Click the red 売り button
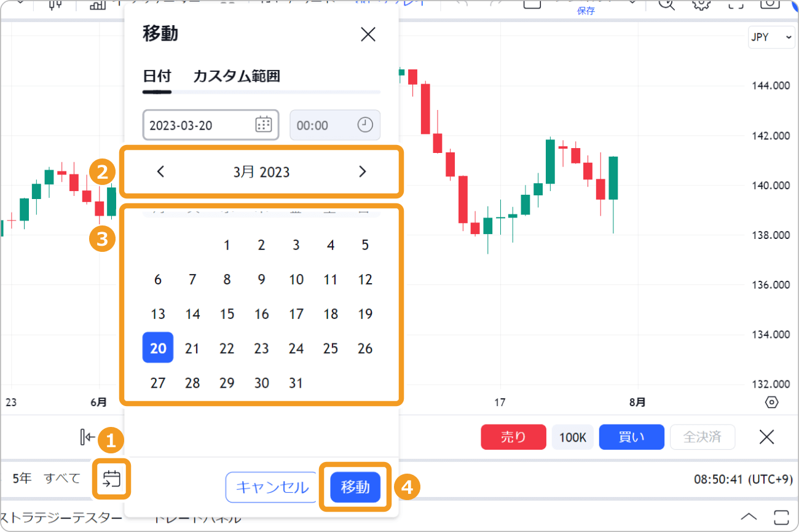Viewport: 799px width, 532px height. pos(513,437)
